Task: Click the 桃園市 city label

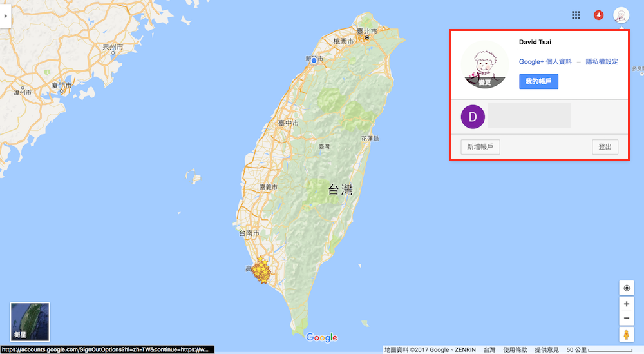Action: (343, 41)
